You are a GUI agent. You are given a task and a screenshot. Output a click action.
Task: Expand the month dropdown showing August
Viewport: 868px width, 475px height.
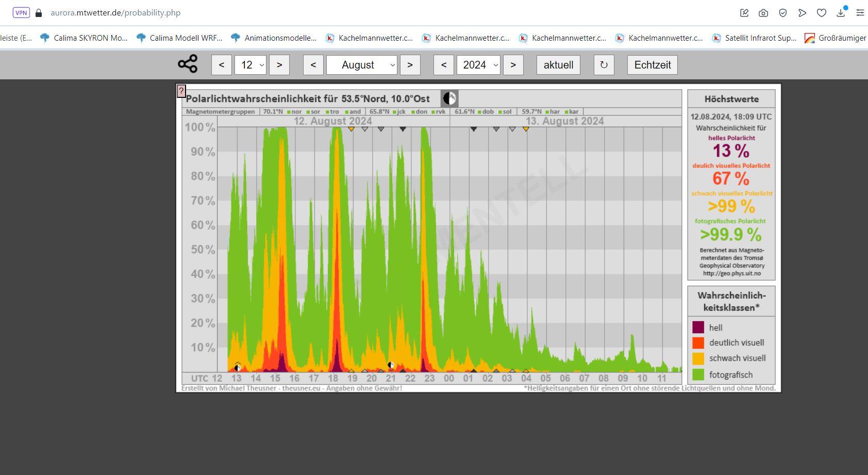tap(362, 65)
